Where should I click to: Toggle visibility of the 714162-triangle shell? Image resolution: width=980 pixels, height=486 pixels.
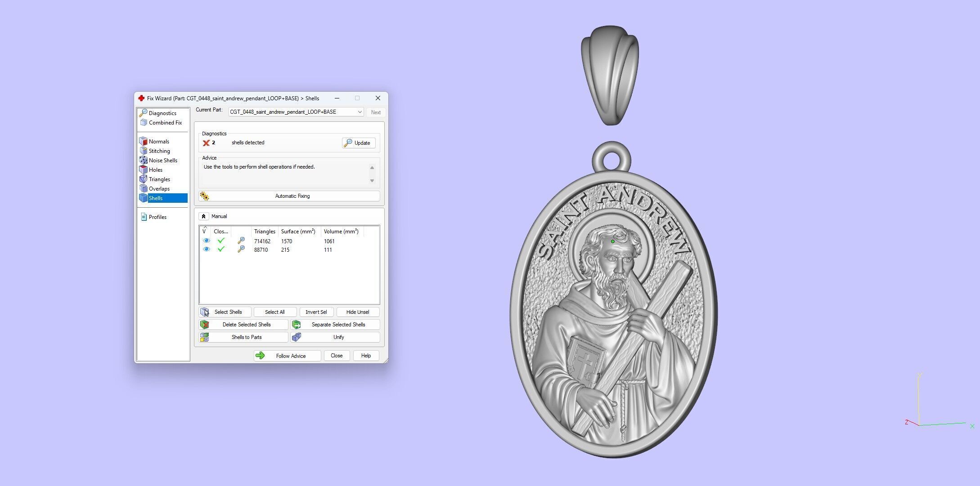tap(207, 241)
